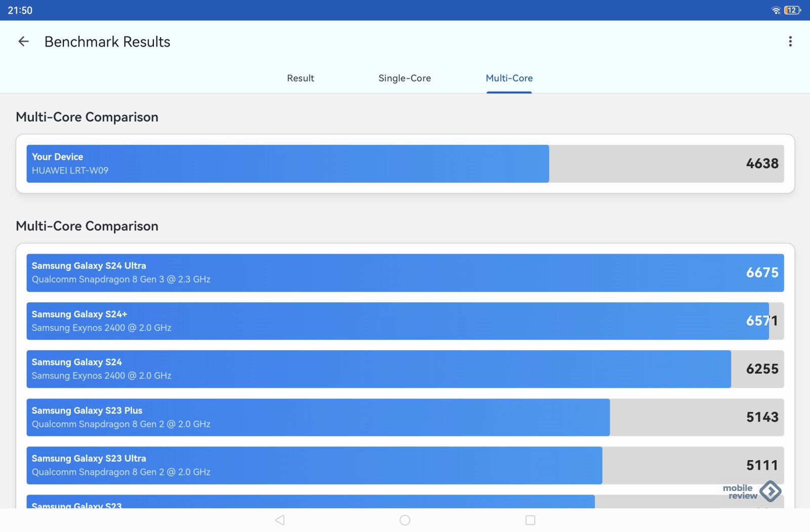Screen dimensions: 810x532
Task: Open the three-dot overflow menu
Action: pyautogui.click(x=790, y=42)
